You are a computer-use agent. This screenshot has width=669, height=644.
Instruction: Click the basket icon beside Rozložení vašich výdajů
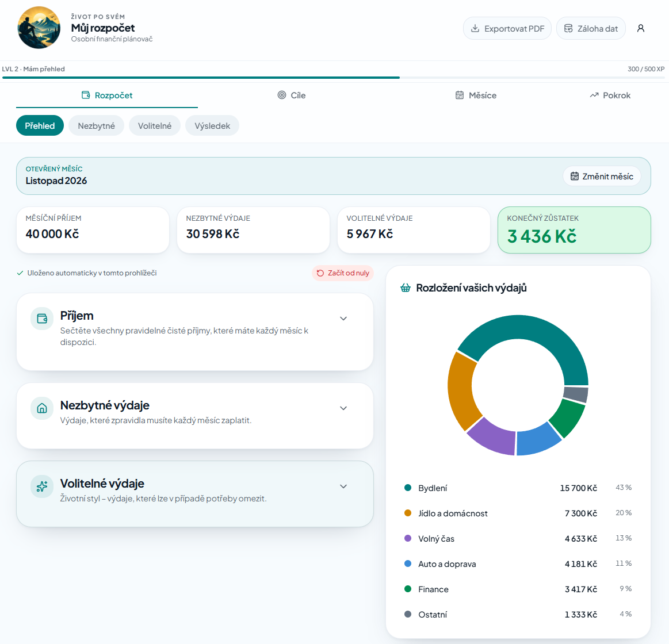(406, 288)
